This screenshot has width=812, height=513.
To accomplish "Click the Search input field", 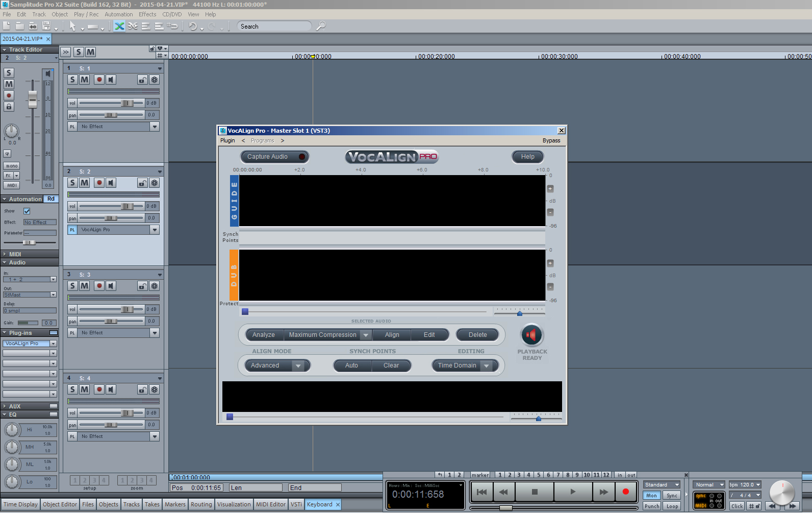I will (x=274, y=26).
